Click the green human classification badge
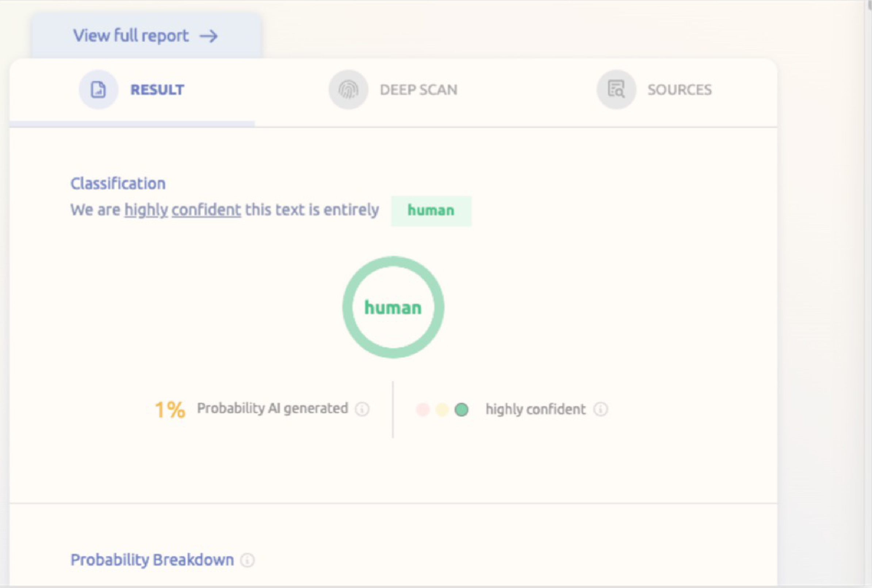 431,211
